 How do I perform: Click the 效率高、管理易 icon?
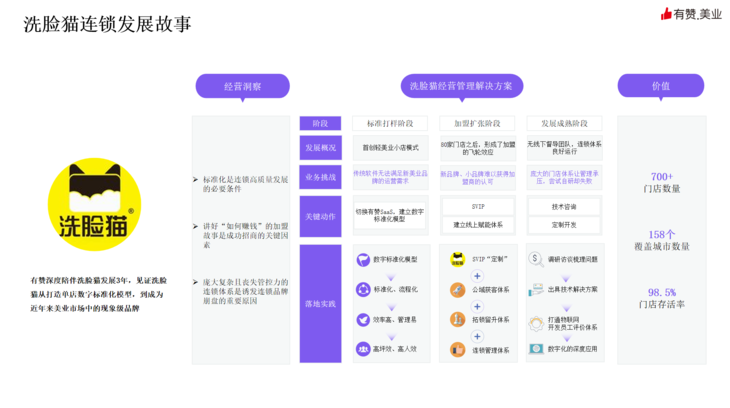(x=363, y=320)
